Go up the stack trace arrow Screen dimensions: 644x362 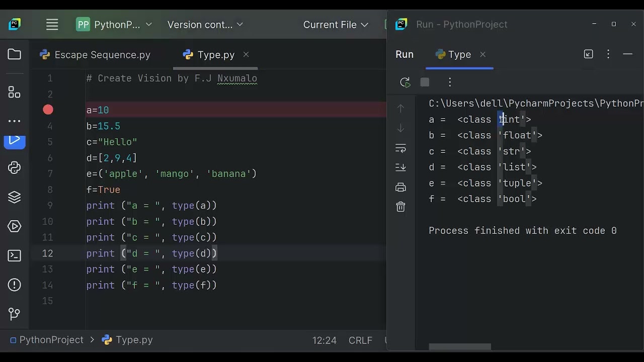point(400,108)
